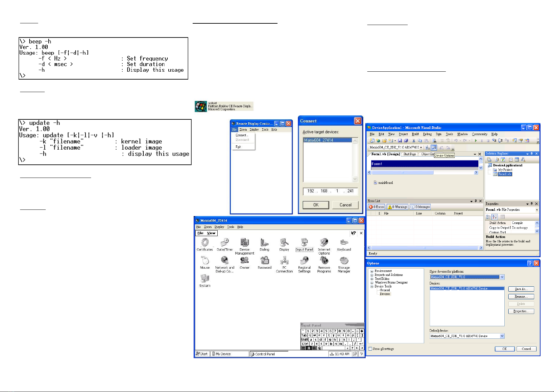Expand the Projects and Solutions node
Viewport: 554px width, 392px height.
372,275
